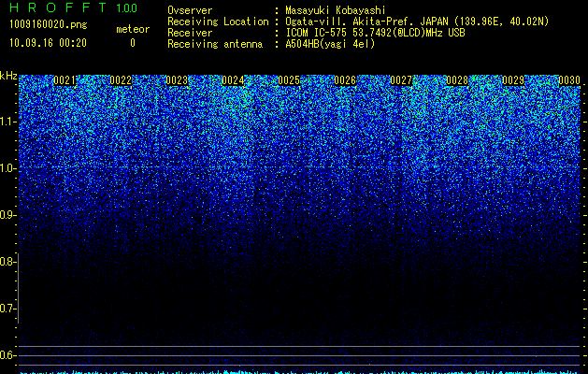Click time marker 0022

coord(121,80)
